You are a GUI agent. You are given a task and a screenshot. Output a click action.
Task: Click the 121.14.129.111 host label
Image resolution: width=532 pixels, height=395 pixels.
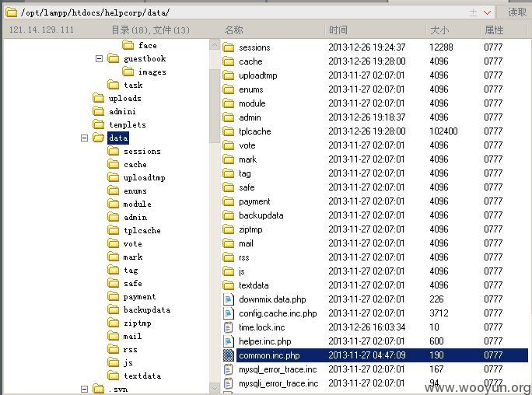click(41, 30)
